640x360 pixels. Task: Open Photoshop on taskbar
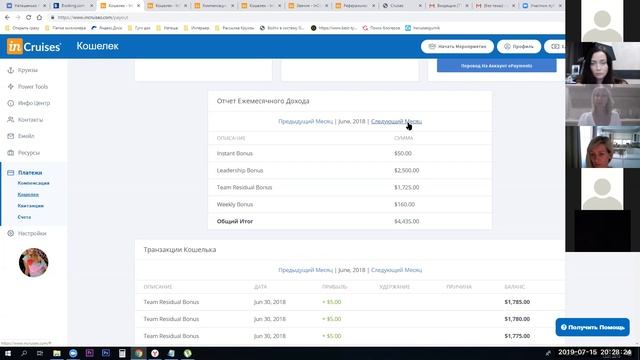[106, 353]
